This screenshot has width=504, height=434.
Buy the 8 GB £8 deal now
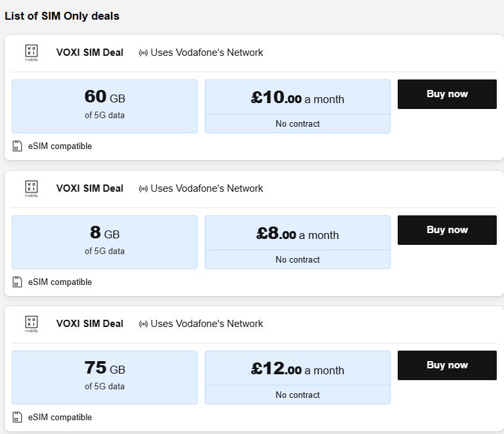447,230
